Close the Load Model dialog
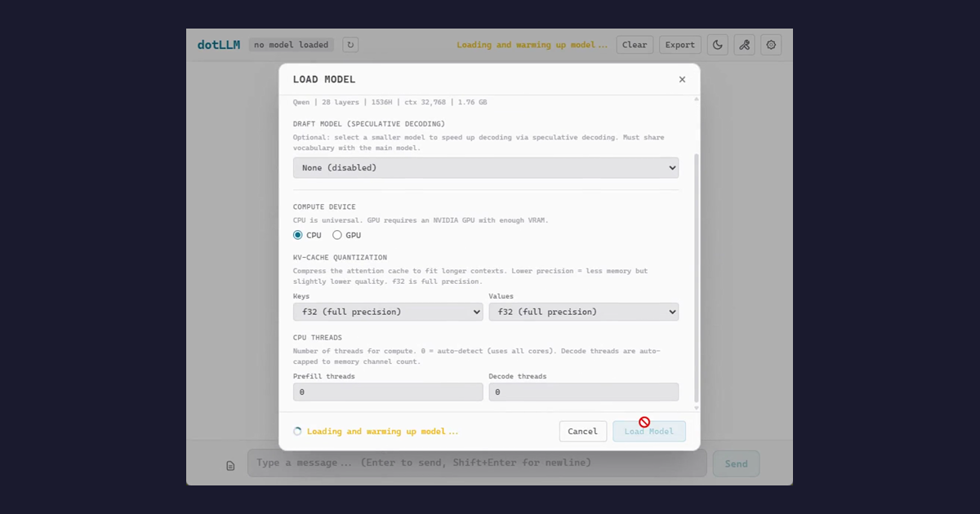Screen dimensions: 980x514 682,79
